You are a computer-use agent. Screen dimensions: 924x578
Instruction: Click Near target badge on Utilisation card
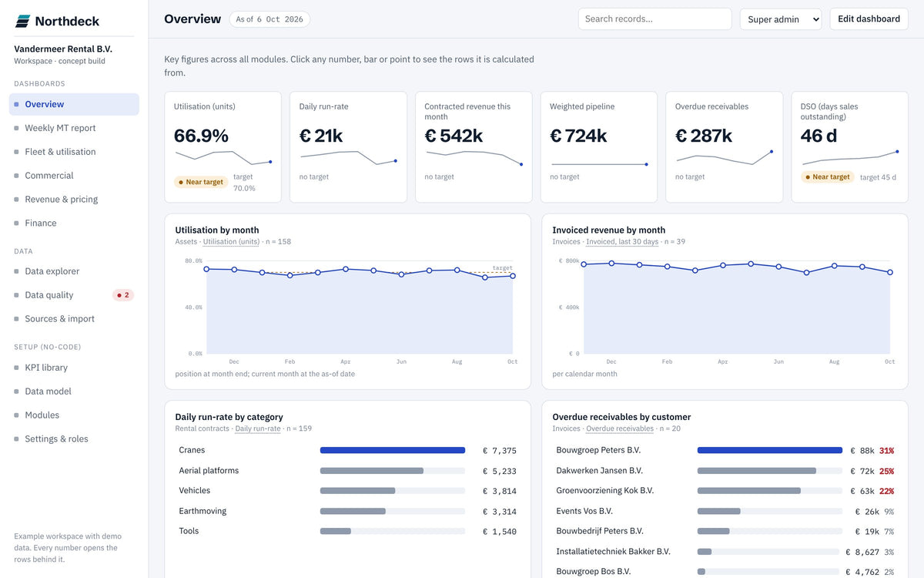pos(200,183)
